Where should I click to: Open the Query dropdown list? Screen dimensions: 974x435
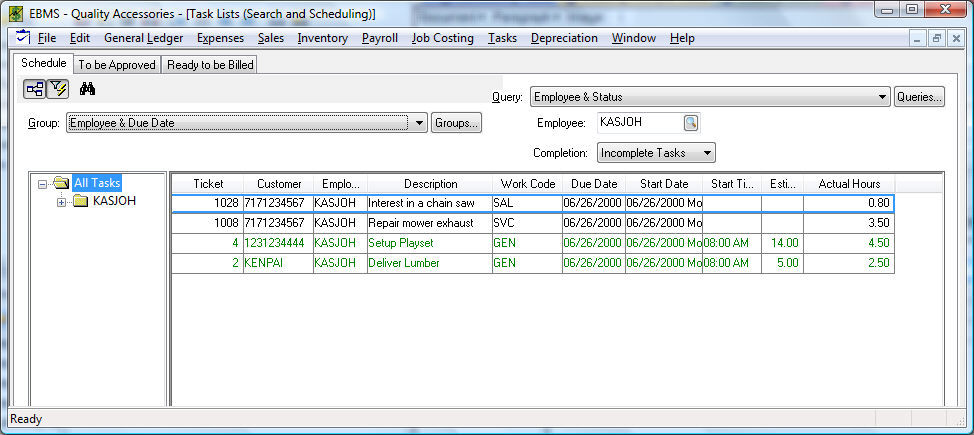click(x=881, y=97)
